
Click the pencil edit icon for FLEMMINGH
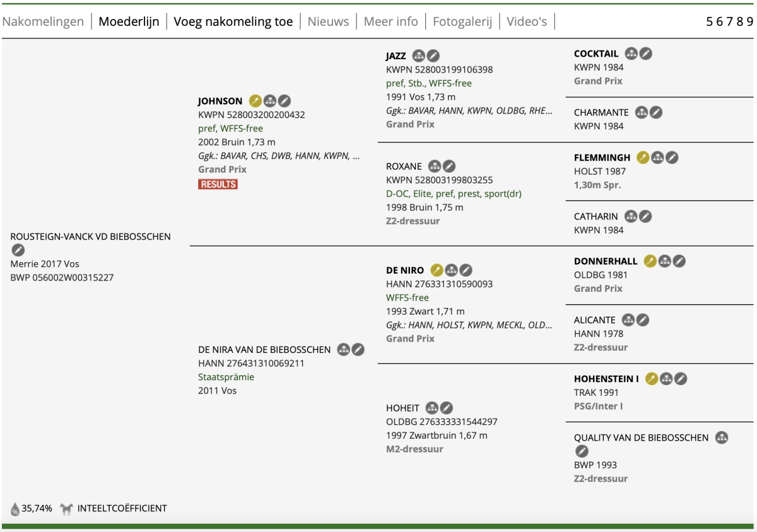click(672, 158)
